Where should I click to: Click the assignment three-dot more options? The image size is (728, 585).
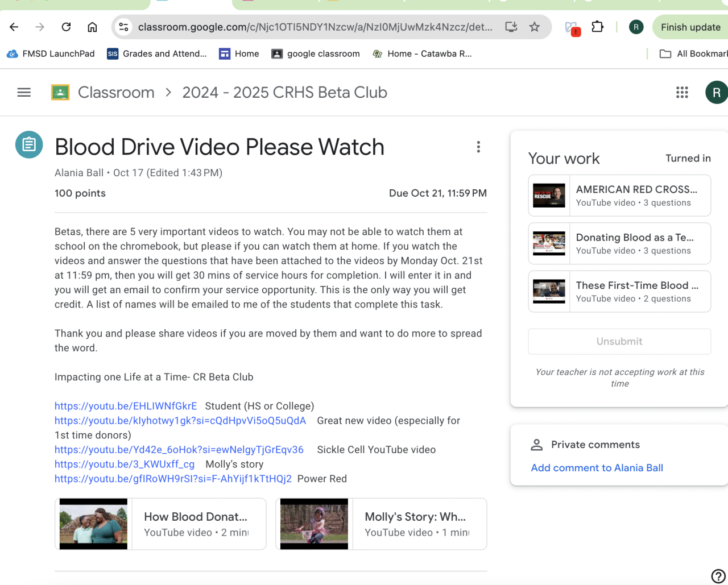(478, 147)
